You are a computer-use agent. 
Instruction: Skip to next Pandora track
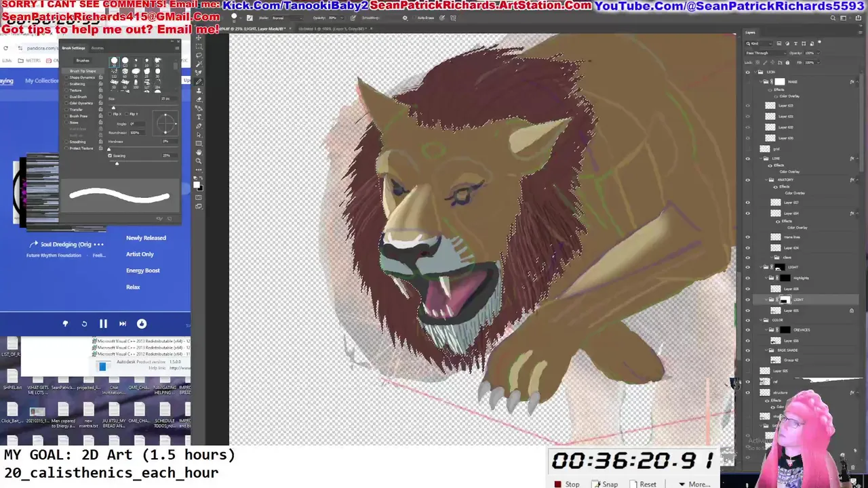(123, 324)
